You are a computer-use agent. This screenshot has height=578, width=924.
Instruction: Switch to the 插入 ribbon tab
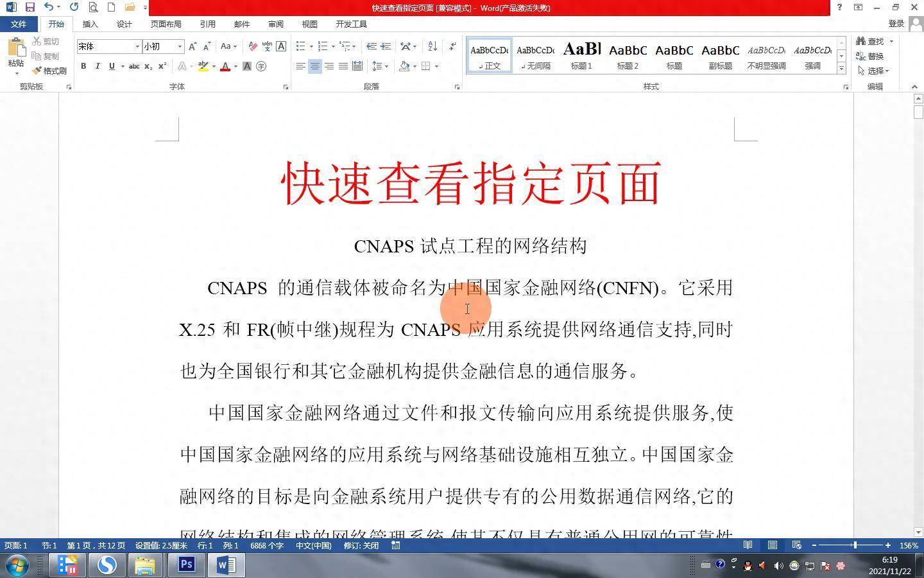point(89,24)
